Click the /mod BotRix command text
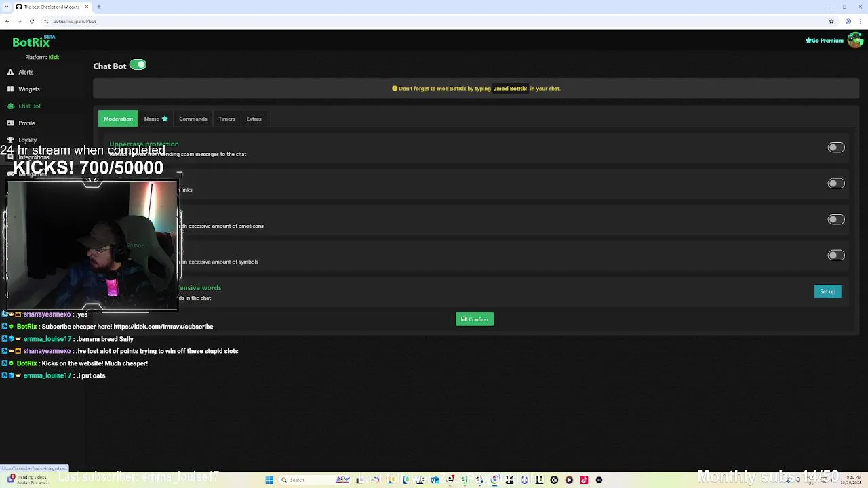Viewport: 868px width, 488px height. (511, 89)
